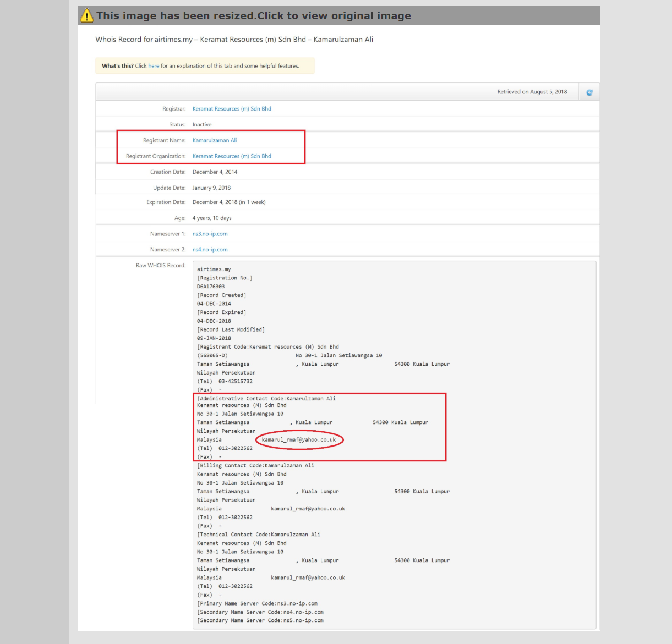
Task: Click the '[Primary Name Server Code:ns3.no-ip.com' line
Action: pos(257,604)
